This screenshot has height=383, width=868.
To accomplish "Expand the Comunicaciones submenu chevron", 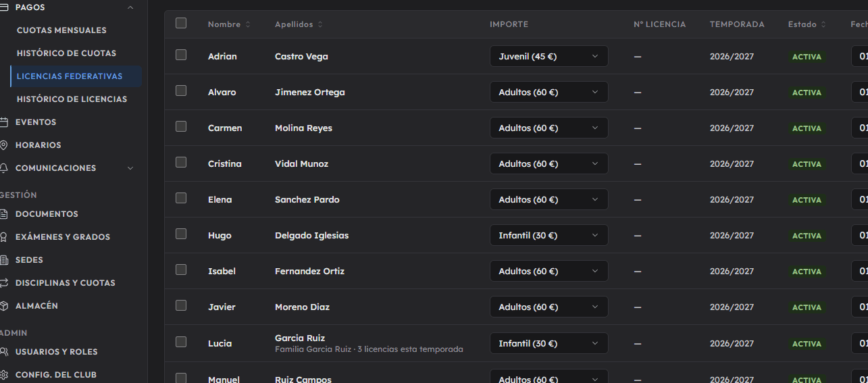I will click(130, 168).
